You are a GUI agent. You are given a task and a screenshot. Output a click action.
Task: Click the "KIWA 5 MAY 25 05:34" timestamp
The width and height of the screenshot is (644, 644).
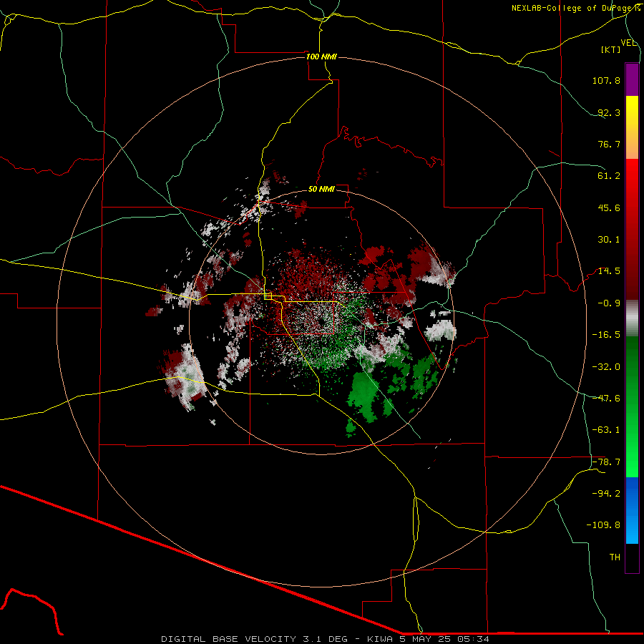click(x=428, y=639)
